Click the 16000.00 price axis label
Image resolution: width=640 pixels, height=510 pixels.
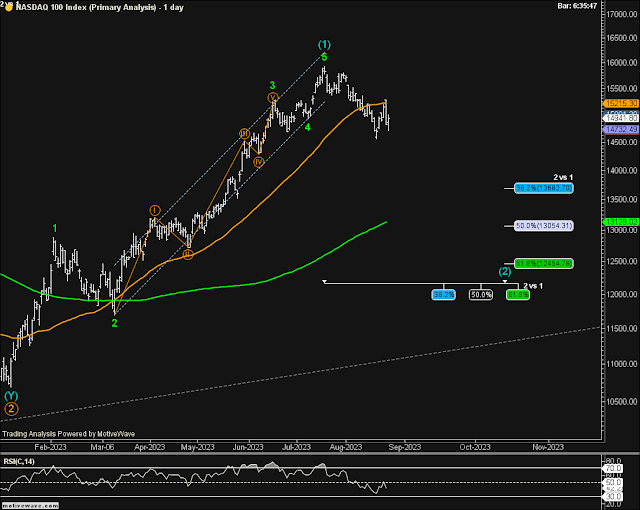pyautogui.click(x=622, y=63)
